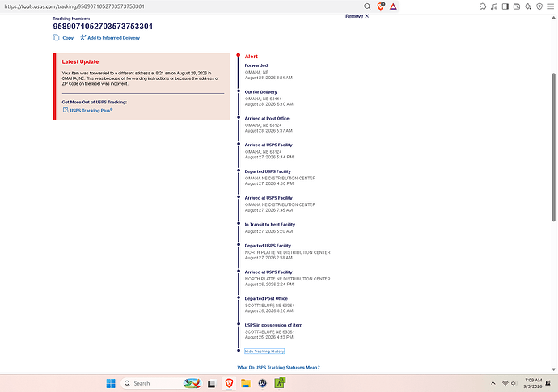Click the Forwarded status text
The image size is (558, 392).
[256, 65]
